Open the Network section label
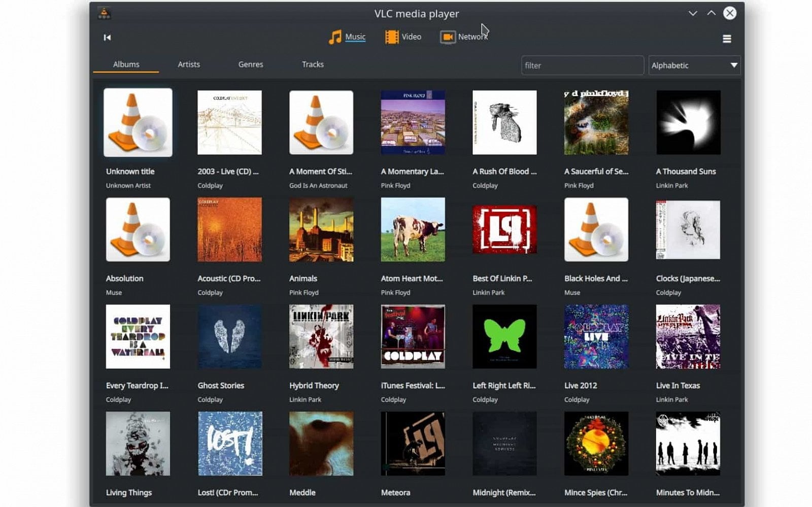 coord(473,37)
